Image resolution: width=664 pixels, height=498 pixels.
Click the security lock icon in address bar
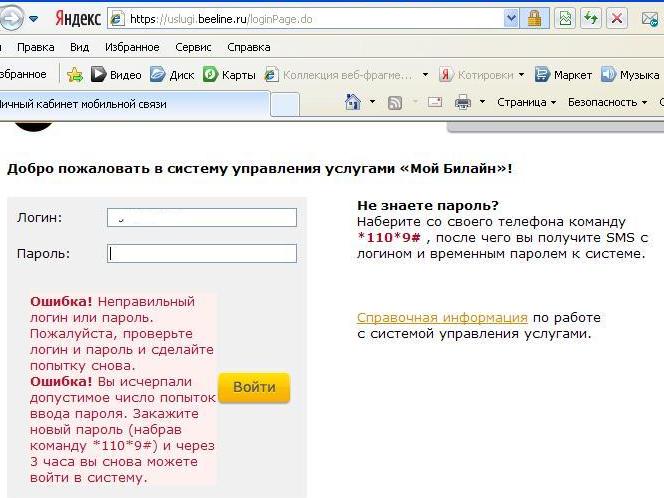(535, 18)
